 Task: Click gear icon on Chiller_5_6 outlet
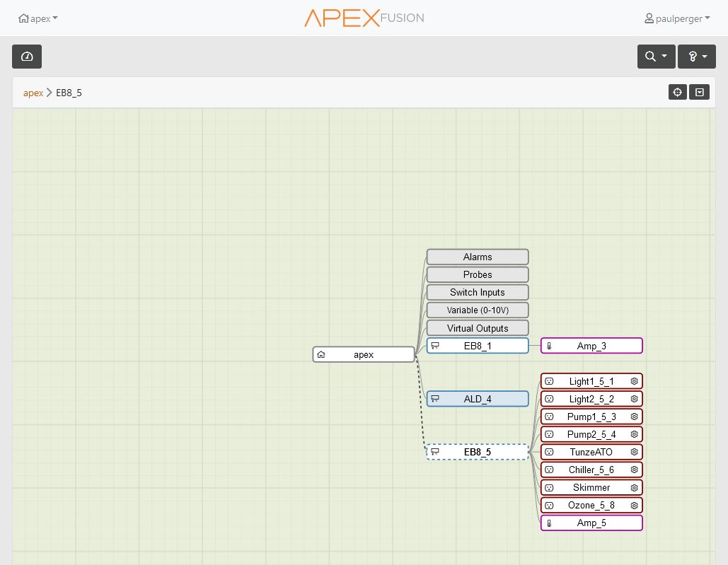634,470
